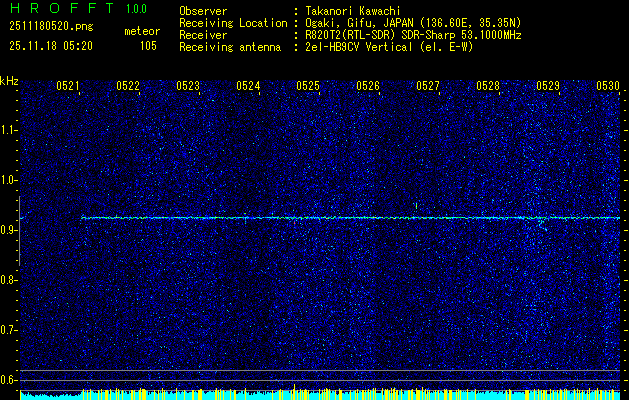Click the HROFFT title text
The width and height of the screenshot is (629, 400).
click(62, 8)
